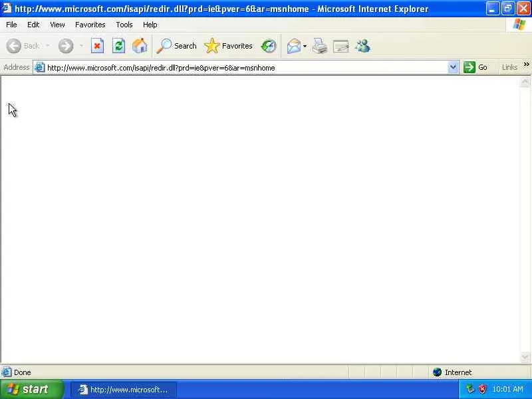
Task: Open the Favorites pane with star icon
Action: click(x=228, y=46)
